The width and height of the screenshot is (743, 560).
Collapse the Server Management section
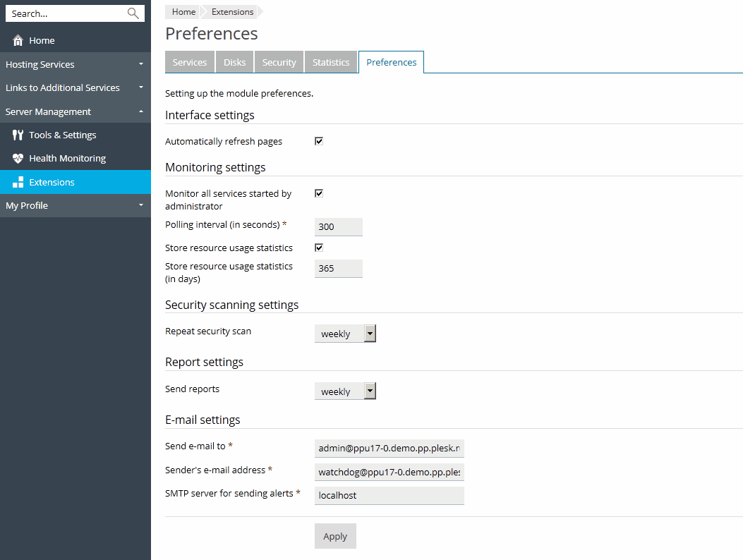click(x=75, y=111)
